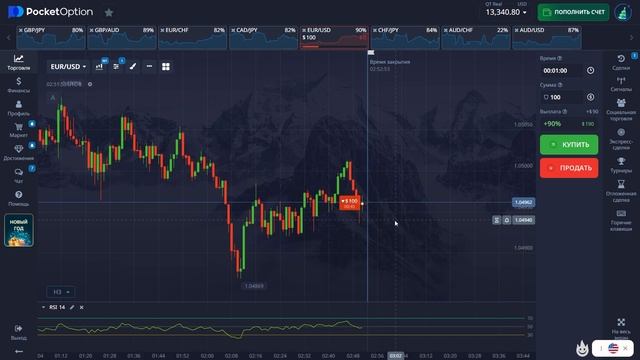Open the Достижения diamond section
The height and width of the screenshot is (360, 640).
pyautogui.click(x=18, y=153)
